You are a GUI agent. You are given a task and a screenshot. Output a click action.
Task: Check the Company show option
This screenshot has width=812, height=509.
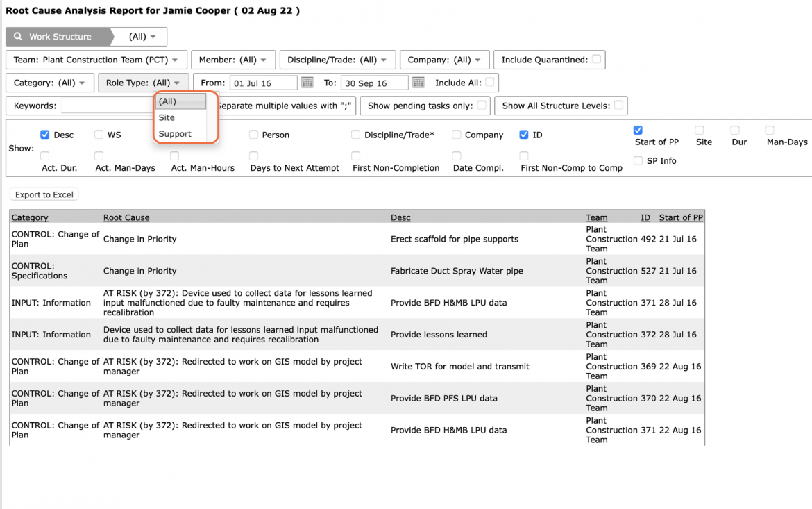[456, 135]
